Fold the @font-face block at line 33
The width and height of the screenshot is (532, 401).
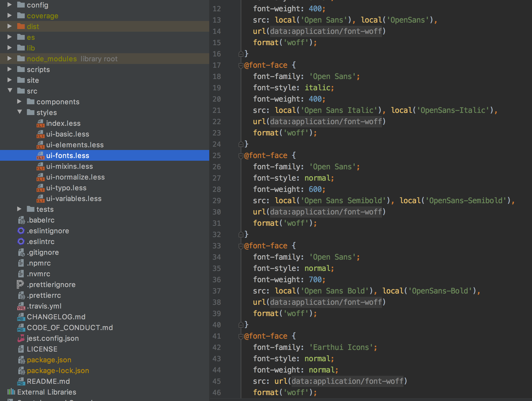241,246
